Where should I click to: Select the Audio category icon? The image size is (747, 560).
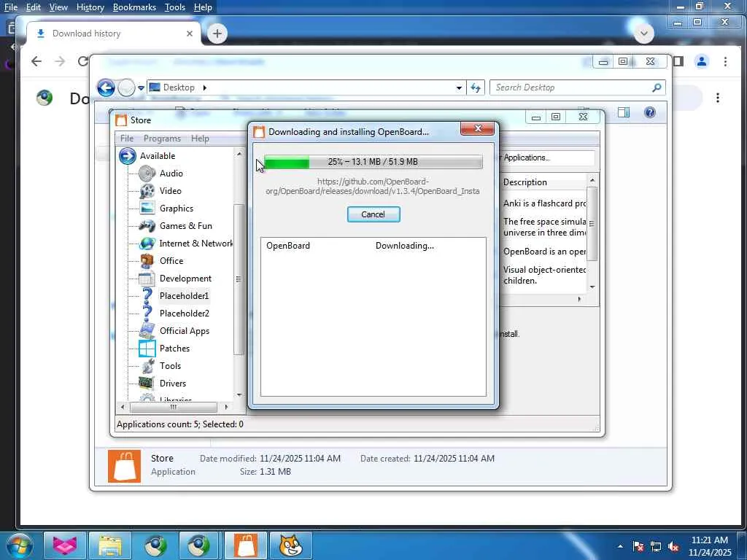pos(147,174)
